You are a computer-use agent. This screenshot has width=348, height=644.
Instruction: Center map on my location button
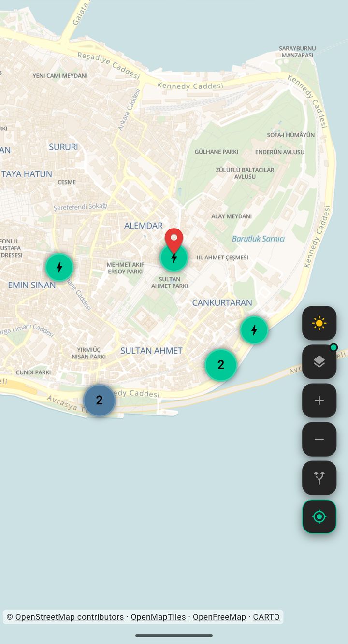[319, 516]
